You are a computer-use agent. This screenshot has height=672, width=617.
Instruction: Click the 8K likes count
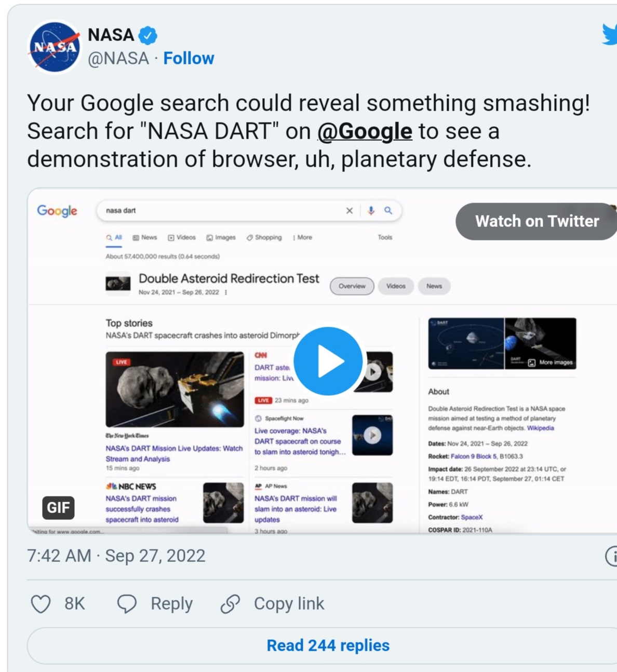74,603
